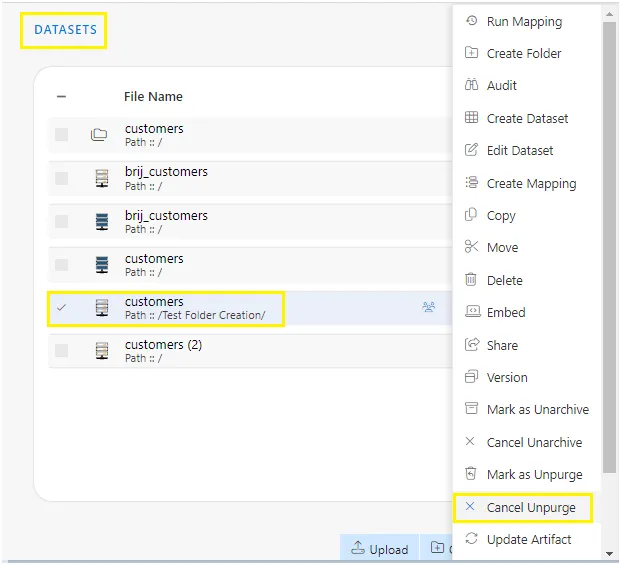
Task: Check the second brij_customers row checkbox
Action: 61,221
